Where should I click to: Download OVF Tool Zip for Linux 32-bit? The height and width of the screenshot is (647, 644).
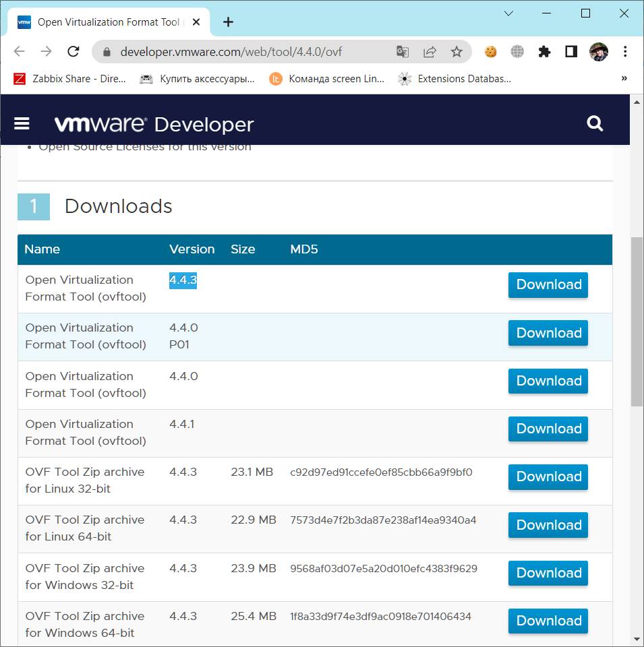(548, 476)
